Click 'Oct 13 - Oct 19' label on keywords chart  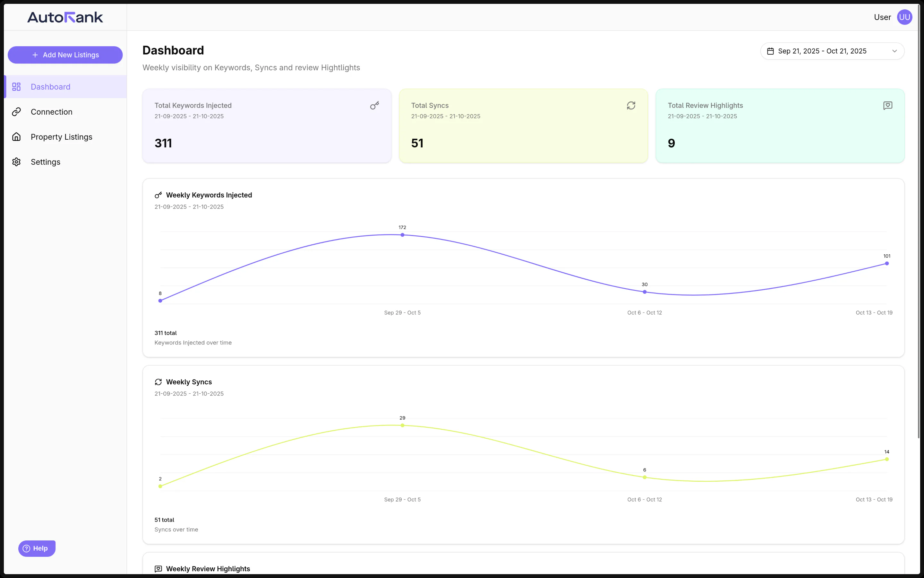coord(874,313)
